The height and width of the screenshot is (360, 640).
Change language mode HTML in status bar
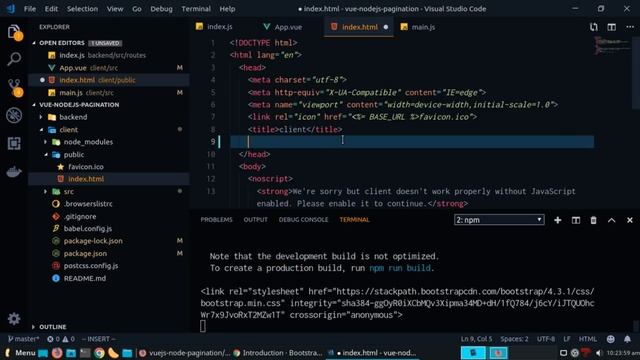coord(587,339)
